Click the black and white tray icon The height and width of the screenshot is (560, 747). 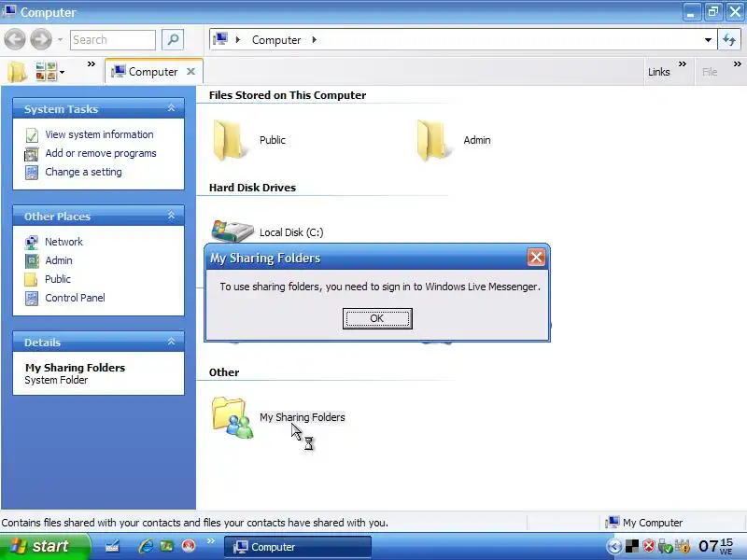(x=632, y=546)
